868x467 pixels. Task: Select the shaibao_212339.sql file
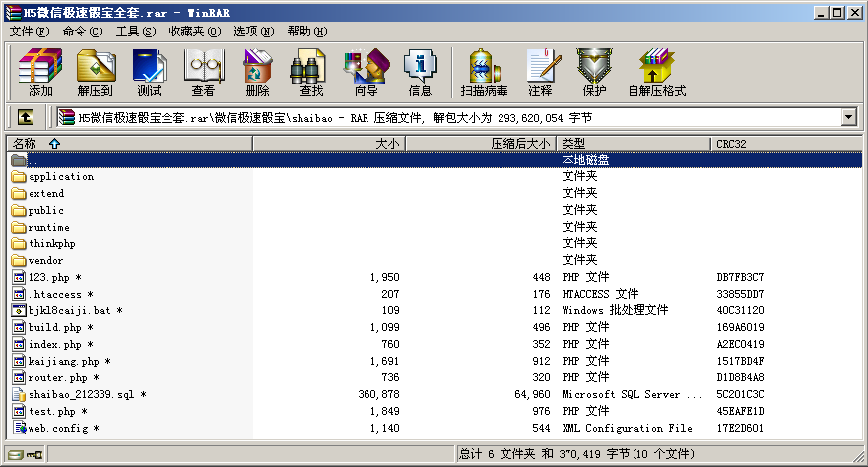click(x=81, y=394)
